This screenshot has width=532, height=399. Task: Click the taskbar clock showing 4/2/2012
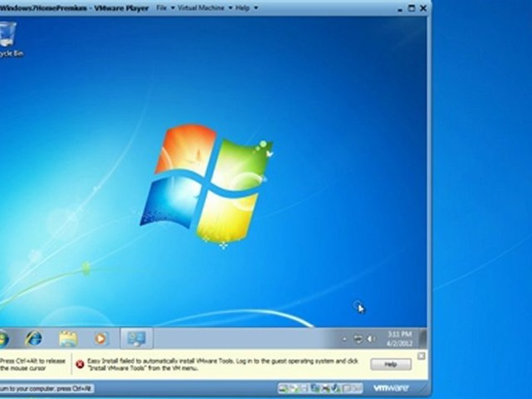point(400,339)
